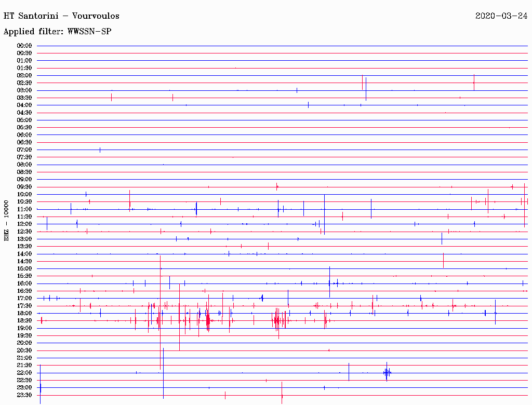
Task: Select the 08:00 time label
Action: (x=24, y=165)
